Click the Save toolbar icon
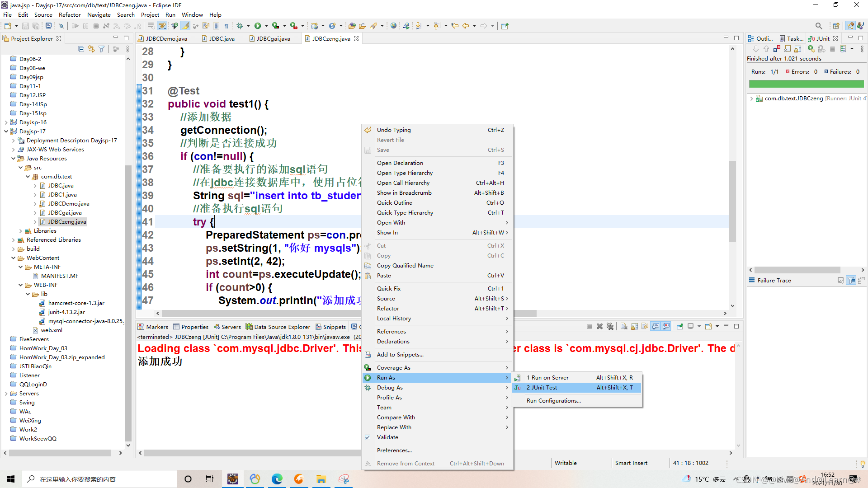 click(26, 26)
